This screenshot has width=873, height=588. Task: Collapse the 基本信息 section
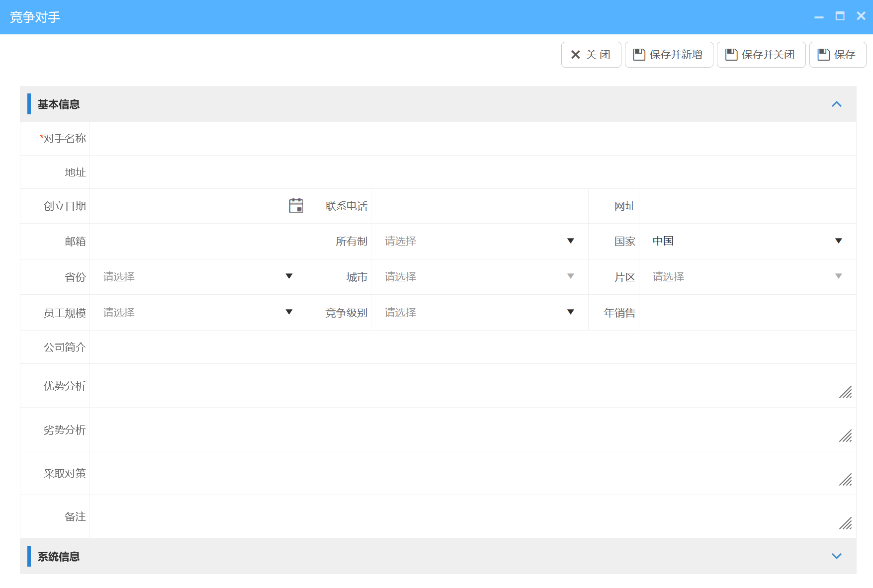coord(837,104)
